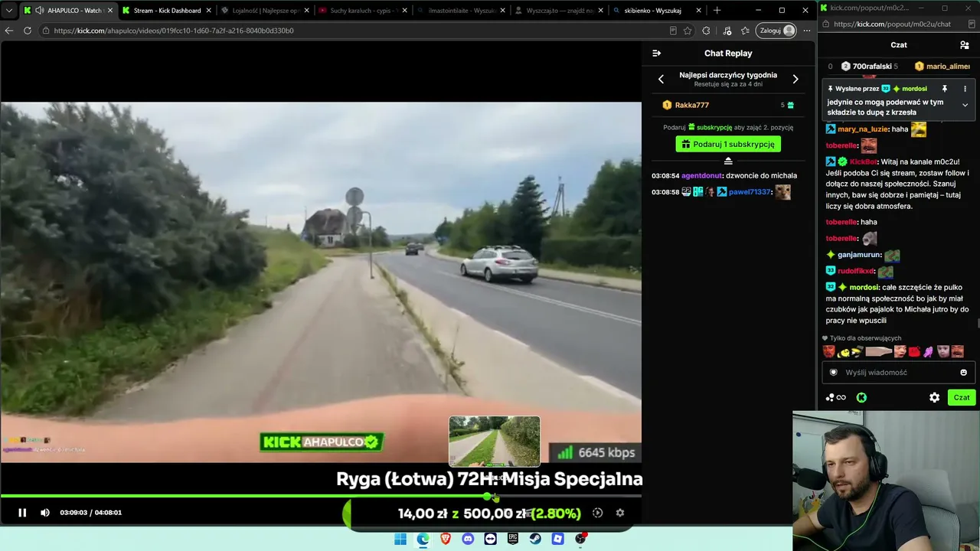The image size is (980, 551).
Task: Open pawel71337 username in chat replay
Action: click(750, 192)
